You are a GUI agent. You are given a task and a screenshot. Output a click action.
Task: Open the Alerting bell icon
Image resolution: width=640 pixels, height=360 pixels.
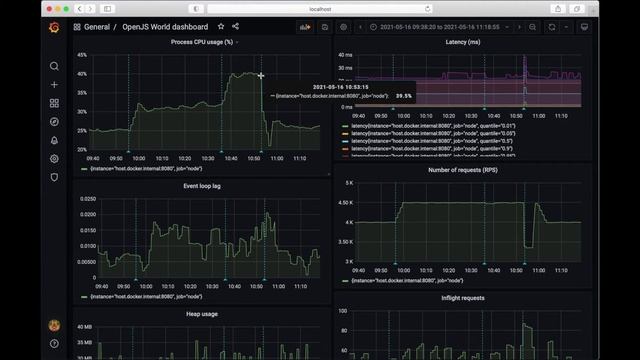click(x=54, y=140)
